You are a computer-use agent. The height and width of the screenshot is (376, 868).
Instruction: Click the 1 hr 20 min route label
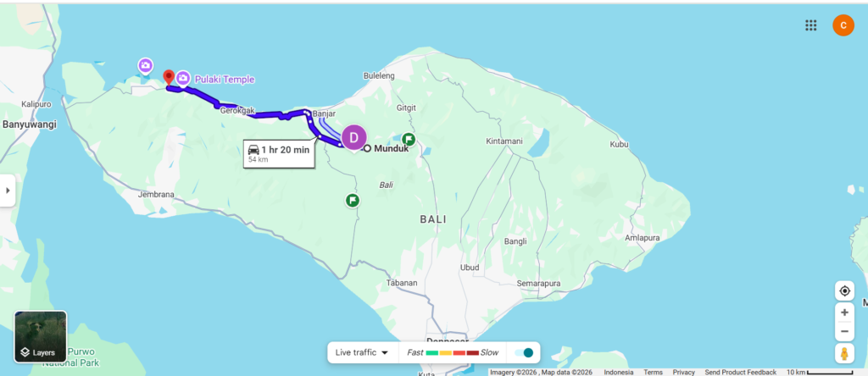(279, 153)
